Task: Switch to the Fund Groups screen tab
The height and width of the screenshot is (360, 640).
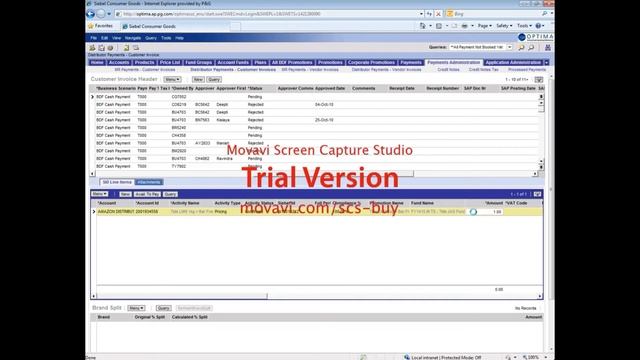Action: coord(198,62)
